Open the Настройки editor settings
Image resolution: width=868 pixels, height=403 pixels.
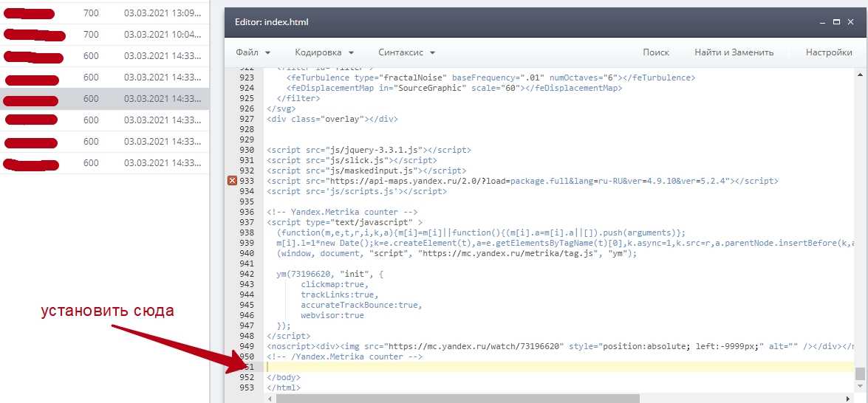pyautogui.click(x=828, y=52)
